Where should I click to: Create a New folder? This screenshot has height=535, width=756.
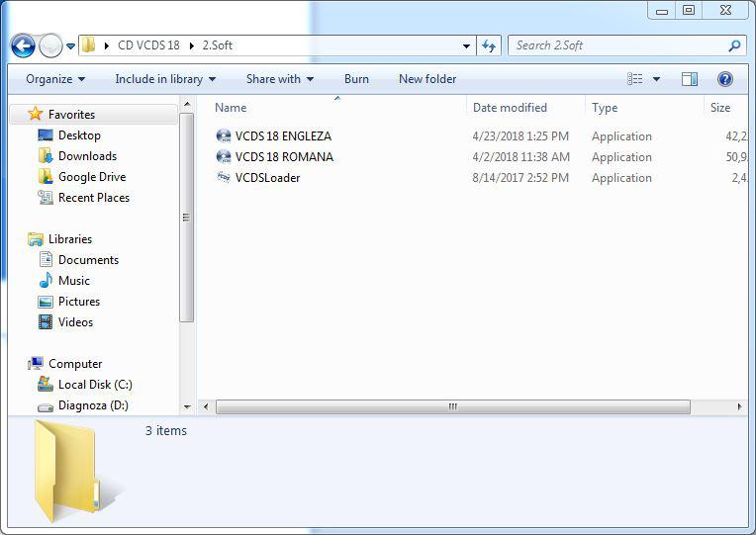point(427,79)
